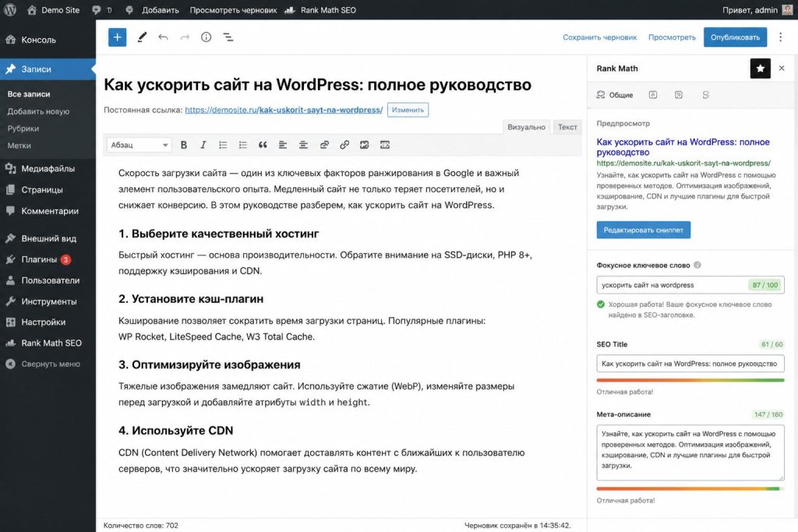The image size is (798, 532).
Task: Open admin user avatar
Action: (787, 9)
